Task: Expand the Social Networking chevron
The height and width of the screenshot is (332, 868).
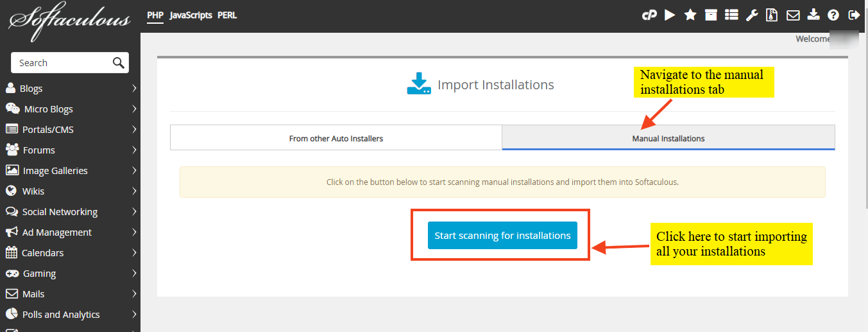Action: (134, 211)
